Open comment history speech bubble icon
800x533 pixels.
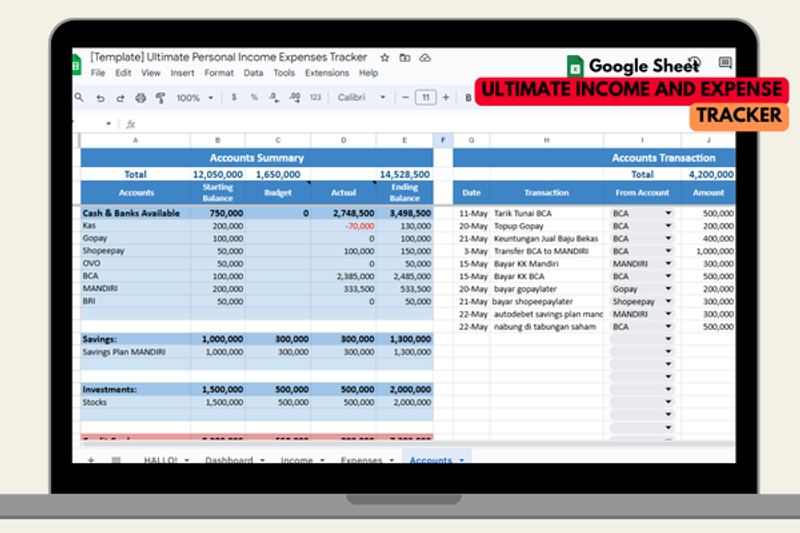[725, 63]
